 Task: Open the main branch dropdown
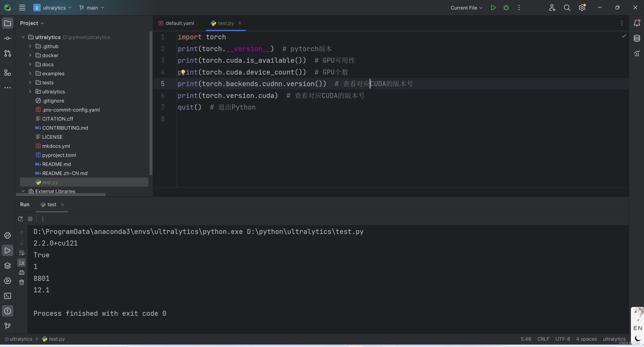click(x=92, y=8)
